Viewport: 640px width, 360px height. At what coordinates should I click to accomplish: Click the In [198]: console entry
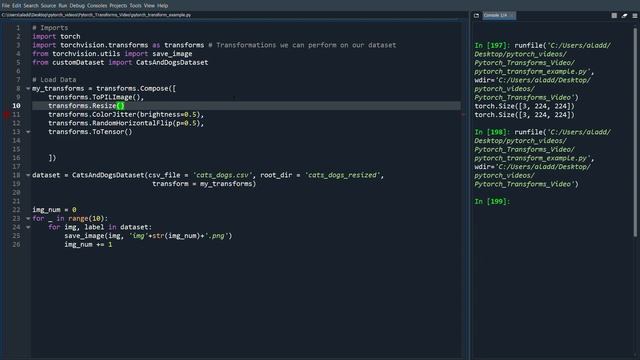coord(492,132)
